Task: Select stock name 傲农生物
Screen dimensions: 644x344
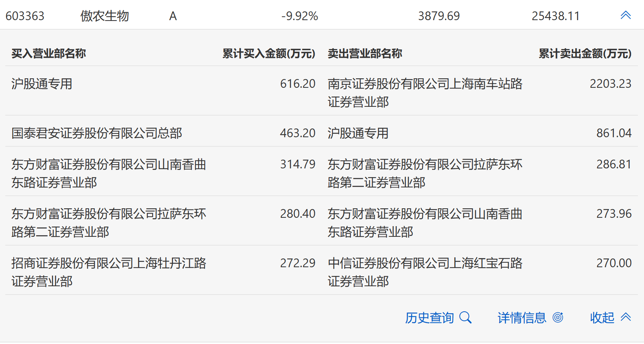Action: (105, 16)
